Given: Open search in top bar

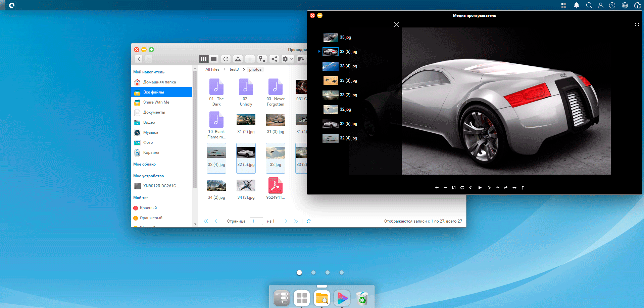Looking at the screenshot, I should (x=589, y=5).
